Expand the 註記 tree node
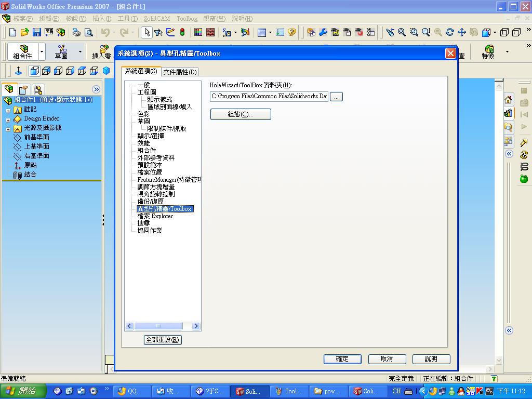The width and height of the screenshot is (532, 399). click(x=8, y=111)
